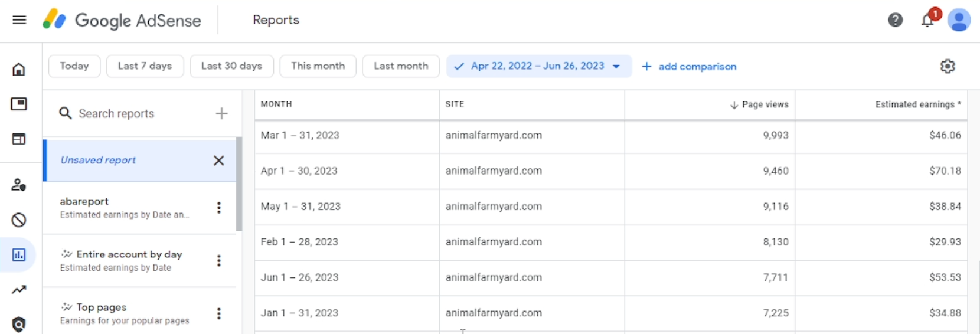Click the 8,130 page views value
Viewport: 980px width, 334px height.
coord(776,242)
